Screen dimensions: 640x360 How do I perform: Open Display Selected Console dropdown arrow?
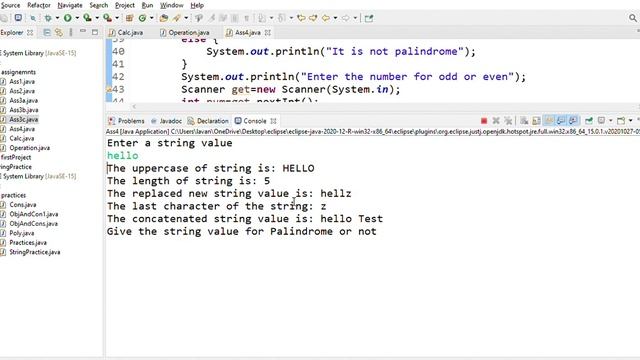[611, 121]
